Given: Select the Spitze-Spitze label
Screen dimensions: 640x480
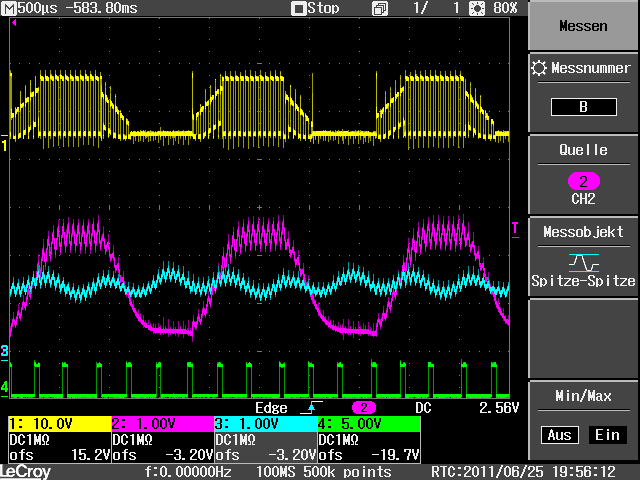Looking at the screenshot, I should click(583, 281).
